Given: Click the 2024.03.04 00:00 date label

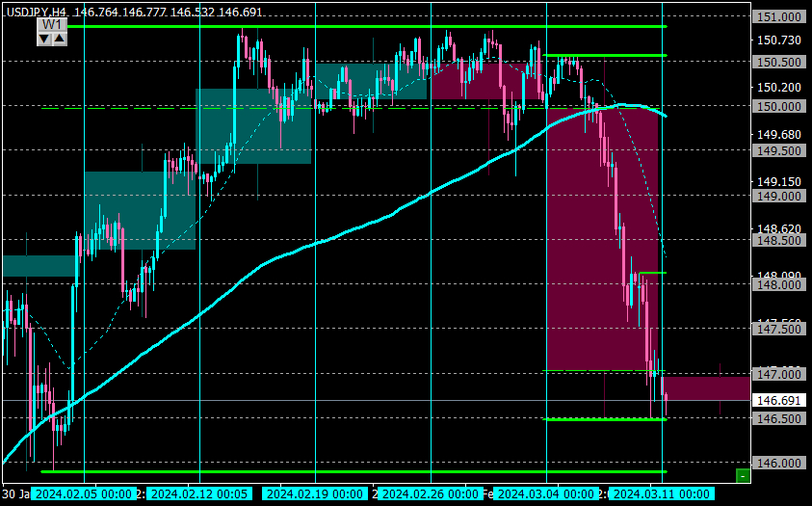Looking at the screenshot, I should coord(546,494).
